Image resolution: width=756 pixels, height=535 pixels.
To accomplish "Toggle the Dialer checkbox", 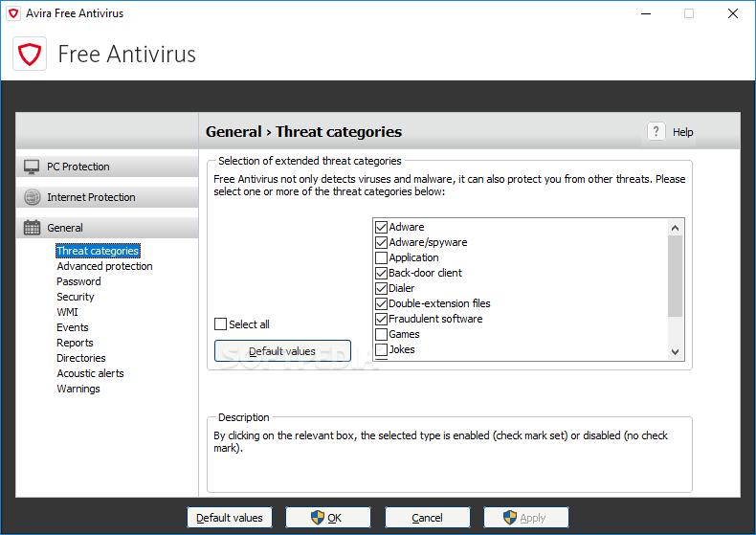I will click(382, 288).
